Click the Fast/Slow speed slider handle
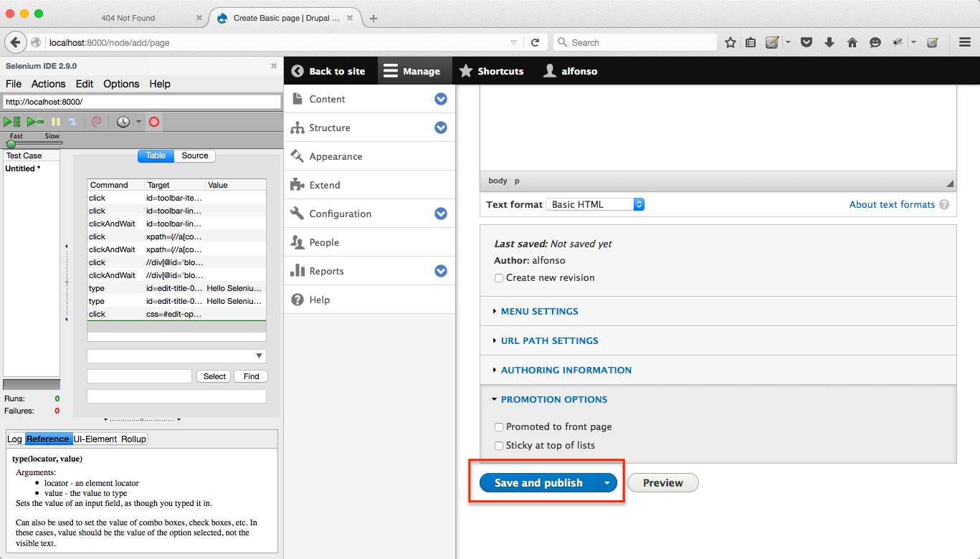Image resolution: width=980 pixels, height=559 pixels. tap(11, 143)
